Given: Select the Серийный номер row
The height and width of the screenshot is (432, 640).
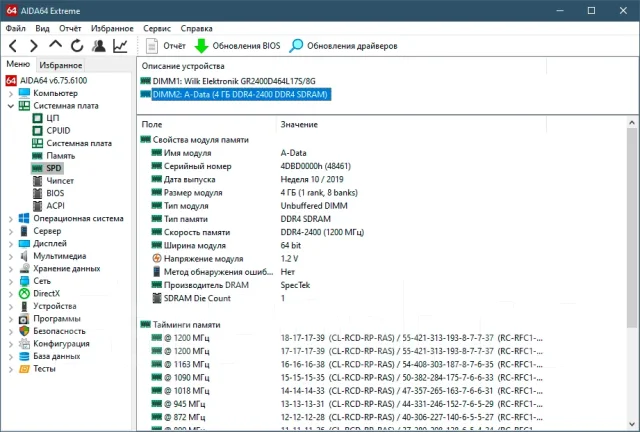Looking at the screenshot, I should click(342, 166).
